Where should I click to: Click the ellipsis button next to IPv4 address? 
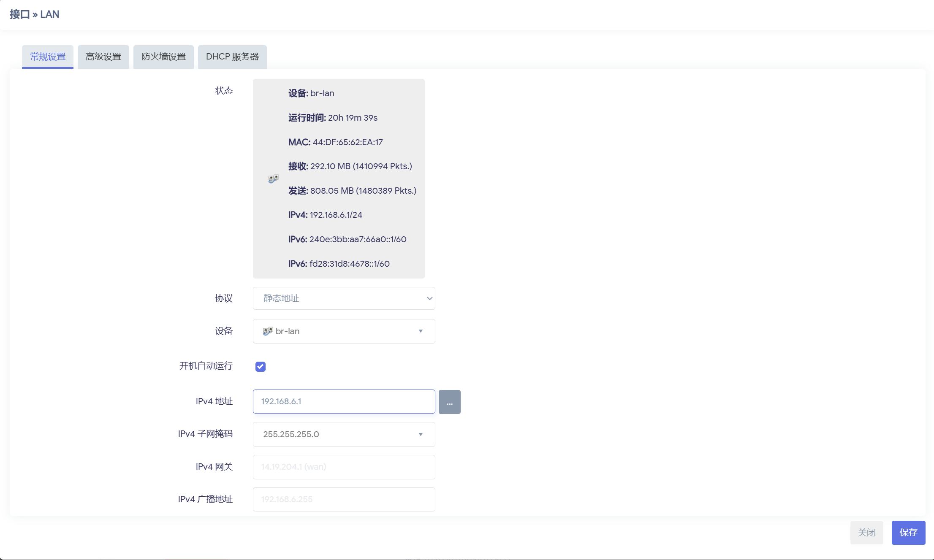pos(449,402)
